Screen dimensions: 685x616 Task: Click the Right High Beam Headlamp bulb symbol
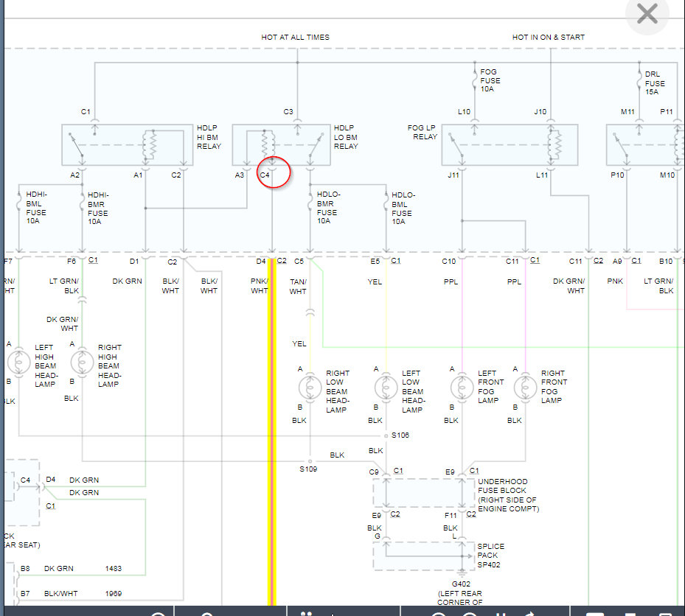coord(82,362)
